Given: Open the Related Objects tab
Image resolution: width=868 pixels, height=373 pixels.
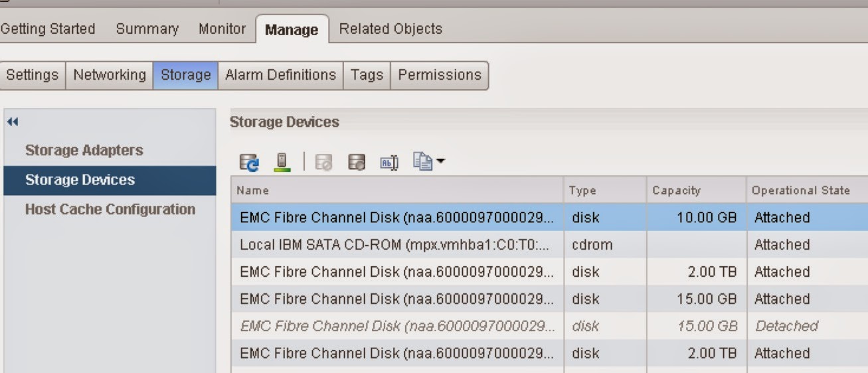Looking at the screenshot, I should [x=391, y=29].
